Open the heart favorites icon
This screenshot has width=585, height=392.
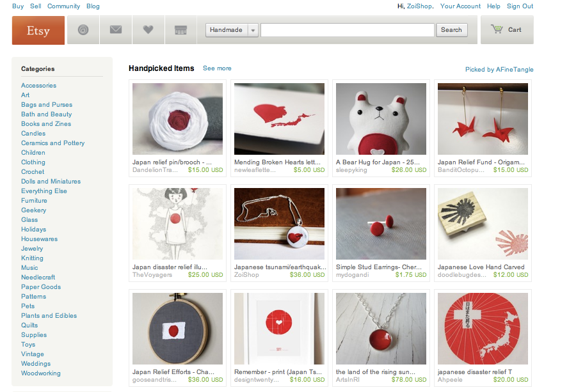coord(148,30)
